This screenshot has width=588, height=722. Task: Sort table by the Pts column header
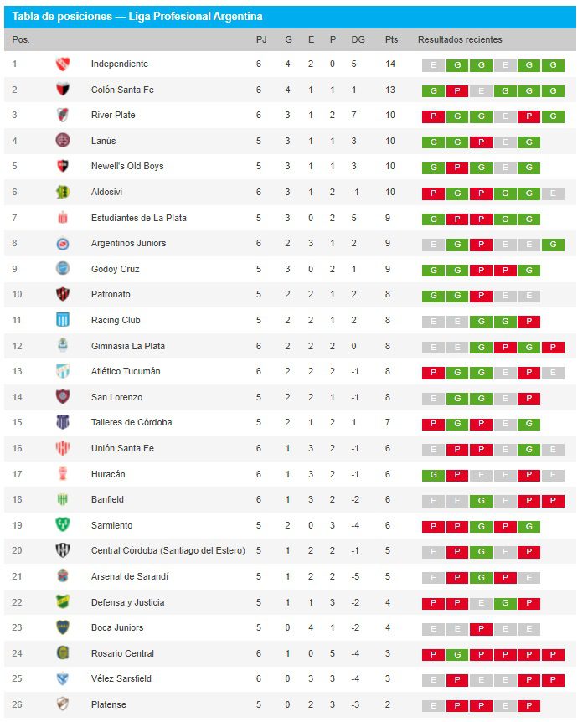click(x=391, y=39)
